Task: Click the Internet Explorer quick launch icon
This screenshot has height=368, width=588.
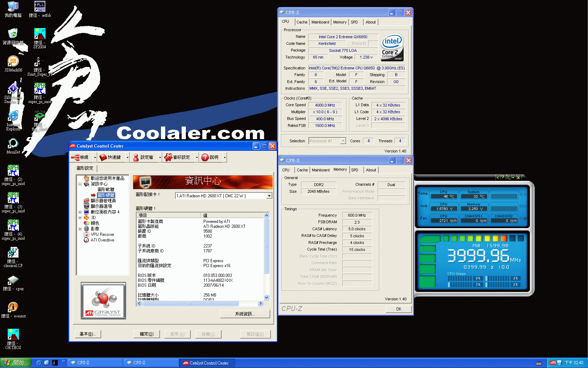Action: pos(39,363)
